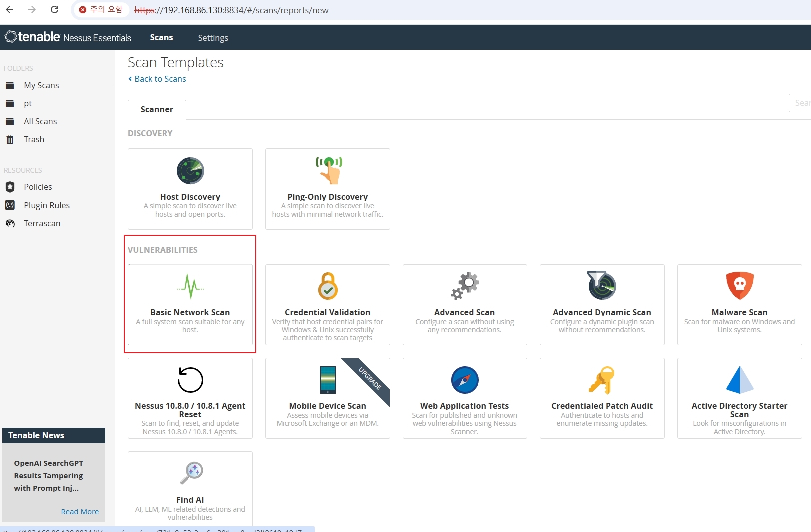Click the All Scans folder icon
This screenshot has height=532, width=811.
click(x=10, y=121)
